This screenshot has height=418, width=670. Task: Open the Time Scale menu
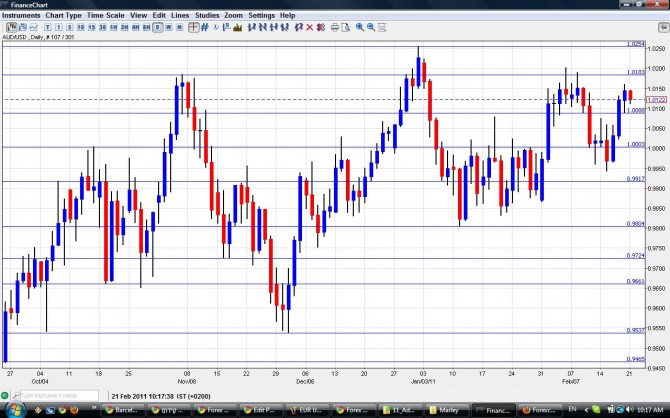click(106, 15)
